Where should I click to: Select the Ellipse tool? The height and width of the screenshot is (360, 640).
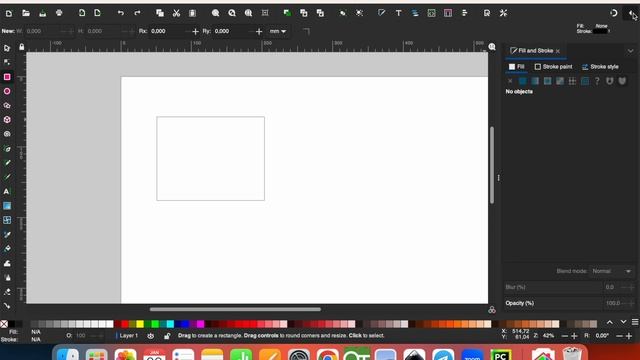click(x=7, y=91)
